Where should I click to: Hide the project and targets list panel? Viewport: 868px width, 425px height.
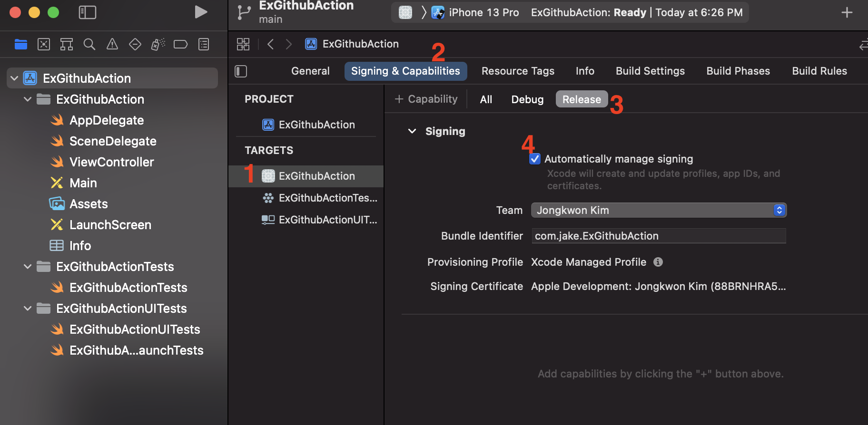(x=241, y=71)
